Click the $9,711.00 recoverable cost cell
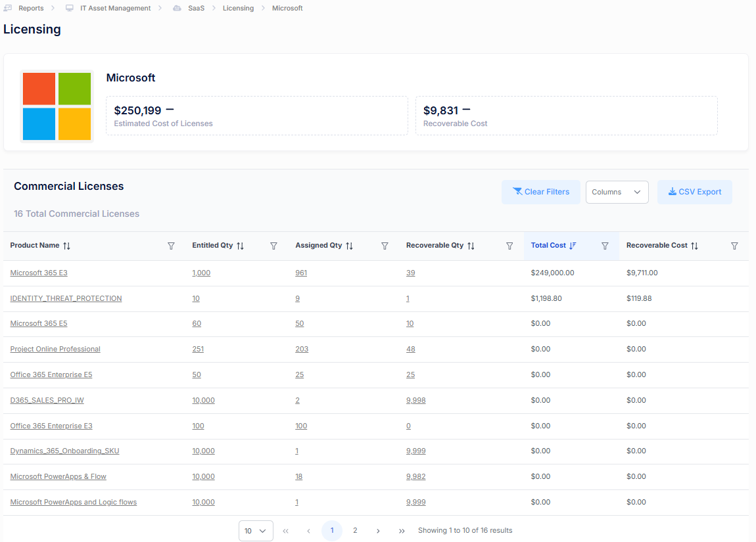The height and width of the screenshot is (542, 756). 642,273
